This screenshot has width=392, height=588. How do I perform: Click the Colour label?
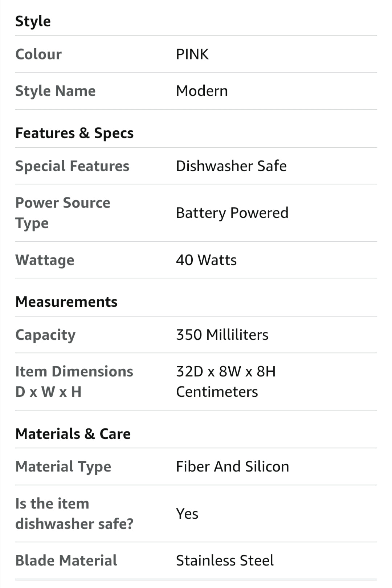pos(38,54)
